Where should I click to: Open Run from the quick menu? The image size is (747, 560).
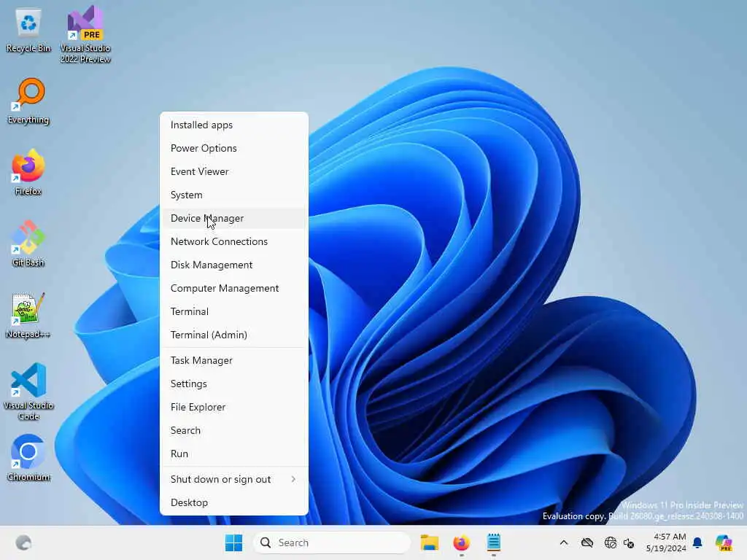point(234,454)
